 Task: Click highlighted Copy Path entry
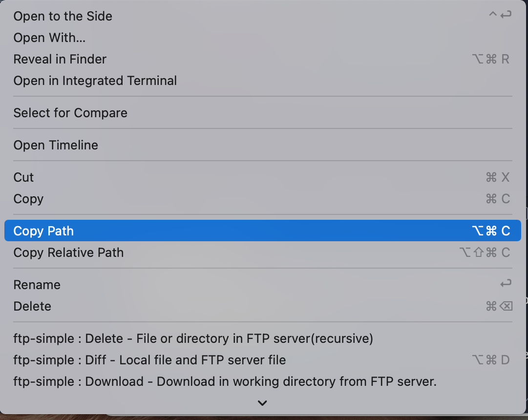[x=263, y=231]
